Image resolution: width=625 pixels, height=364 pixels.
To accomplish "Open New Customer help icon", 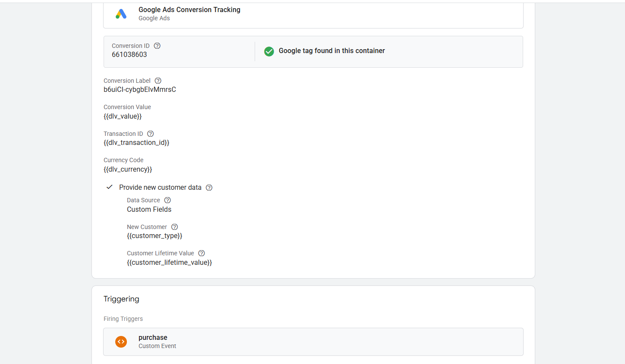I will (174, 227).
